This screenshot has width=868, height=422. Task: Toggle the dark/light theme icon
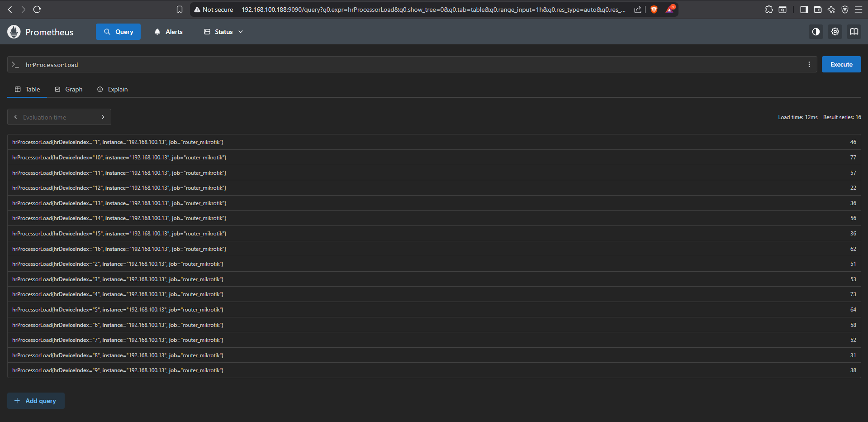point(816,32)
